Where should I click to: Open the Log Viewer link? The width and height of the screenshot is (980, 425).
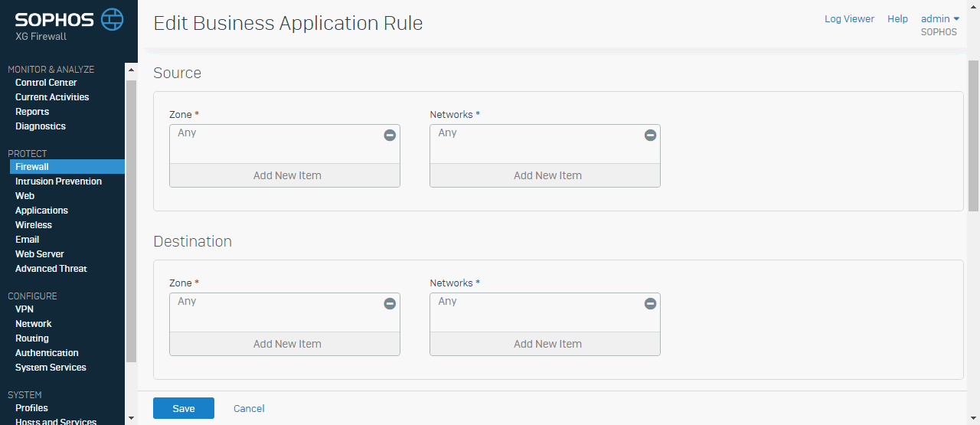pyautogui.click(x=849, y=19)
